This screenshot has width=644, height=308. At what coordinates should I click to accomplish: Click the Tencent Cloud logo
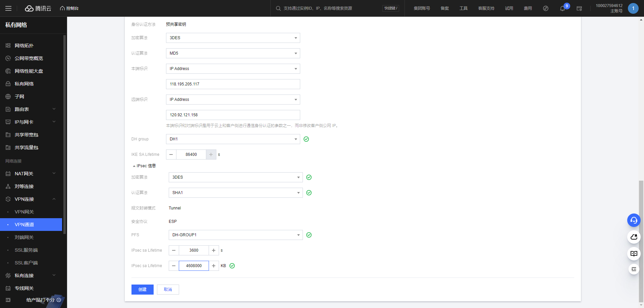point(38,8)
